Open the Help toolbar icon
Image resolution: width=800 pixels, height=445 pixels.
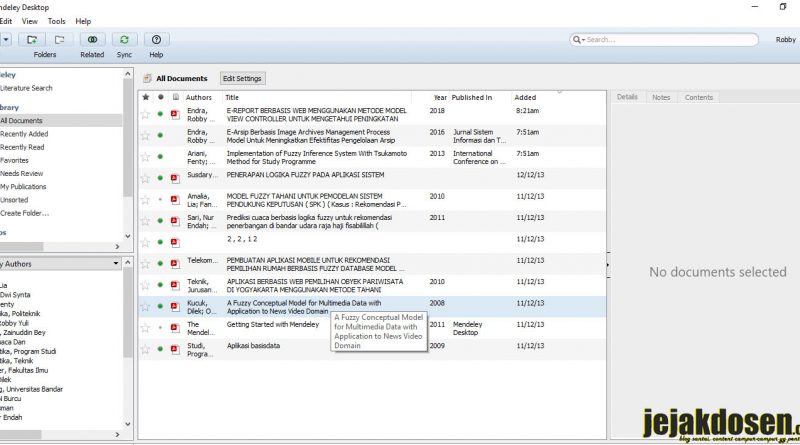point(156,40)
